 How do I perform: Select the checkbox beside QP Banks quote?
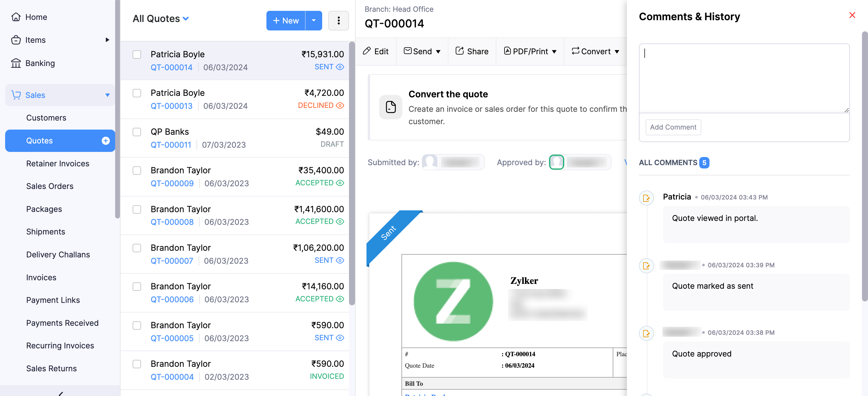pyautogui.click(x=137, y=132)
